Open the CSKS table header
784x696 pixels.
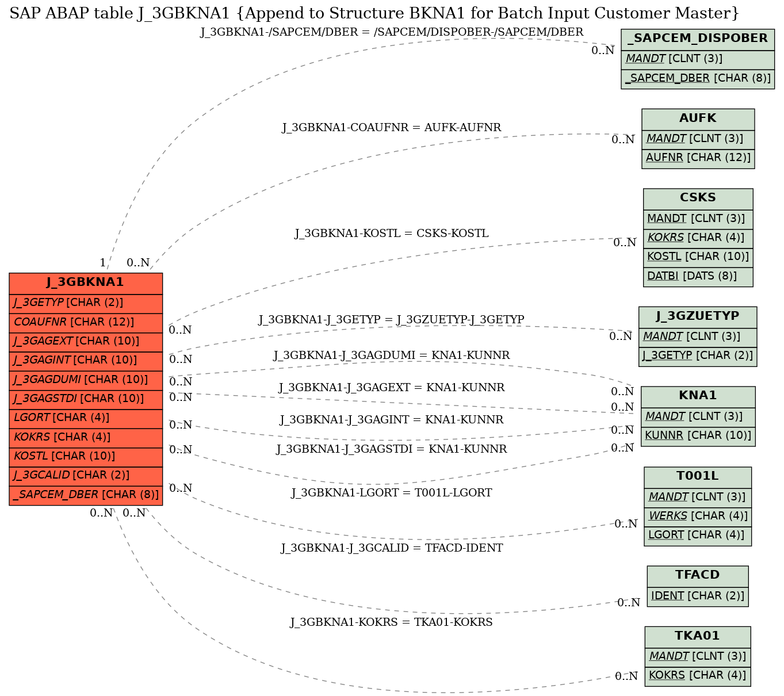point(698,198)
